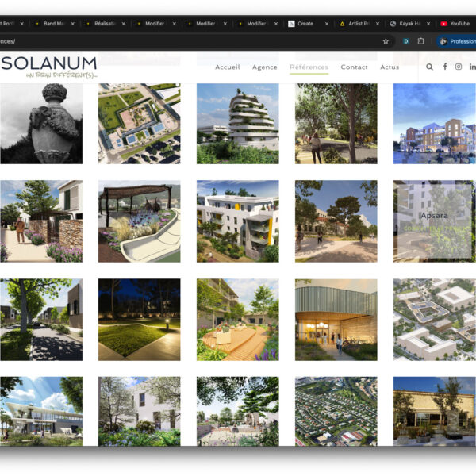Close the Band tab
Viewport: 476px width, 476px height.
(72, 24)
